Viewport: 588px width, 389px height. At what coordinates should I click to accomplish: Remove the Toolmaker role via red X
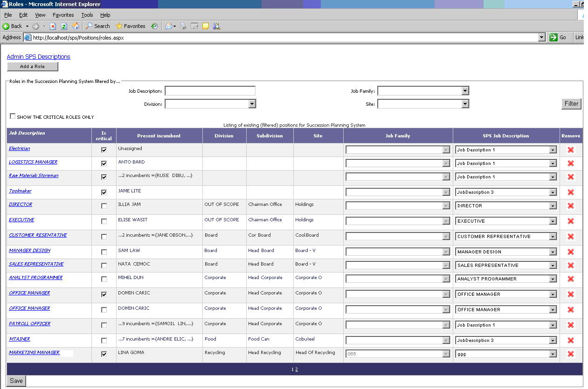coord(571,192)
